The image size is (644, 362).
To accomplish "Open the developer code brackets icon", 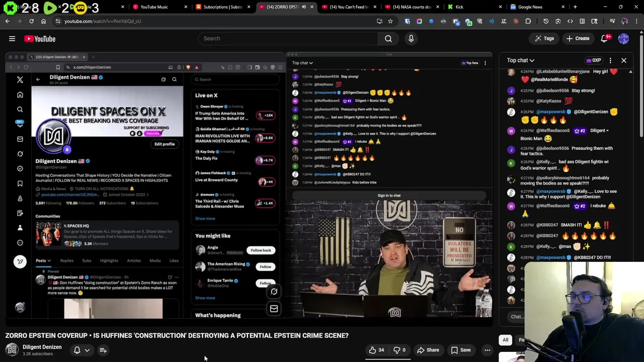I will (x=570, y=21).
